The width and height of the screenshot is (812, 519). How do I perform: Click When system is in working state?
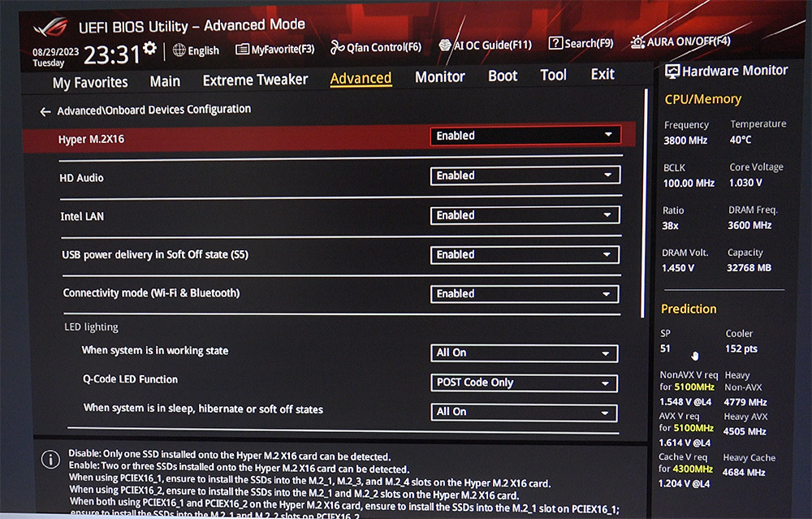pos(155,351)
